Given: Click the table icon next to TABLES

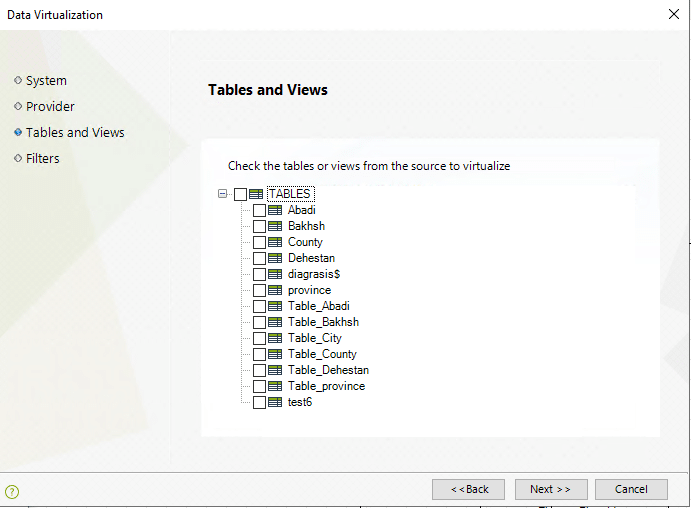Looking at the screenshot, I should click(x=256, y=194).
